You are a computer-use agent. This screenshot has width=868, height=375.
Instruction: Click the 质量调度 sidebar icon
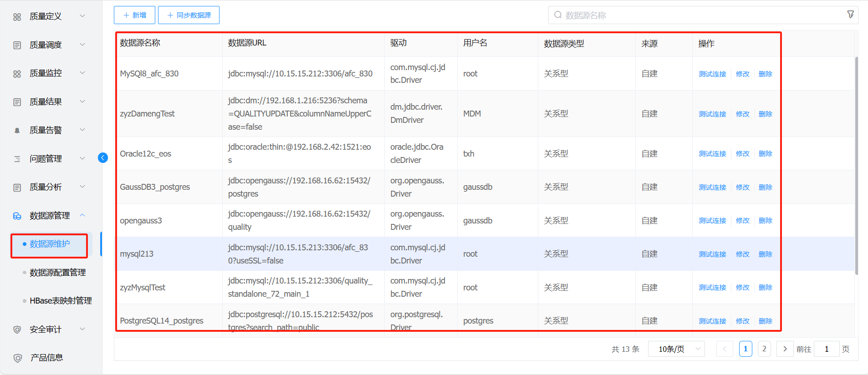(x=17, y=45)
